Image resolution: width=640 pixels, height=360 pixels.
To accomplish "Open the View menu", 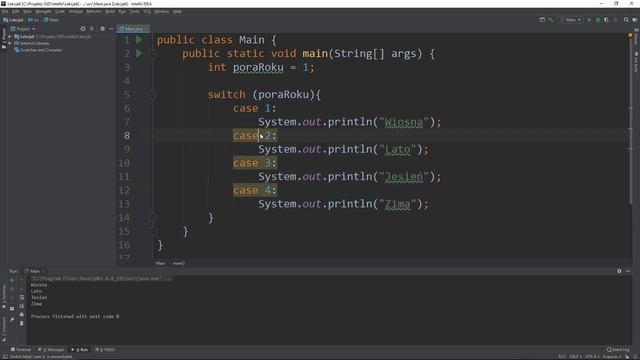I will 27,11.
